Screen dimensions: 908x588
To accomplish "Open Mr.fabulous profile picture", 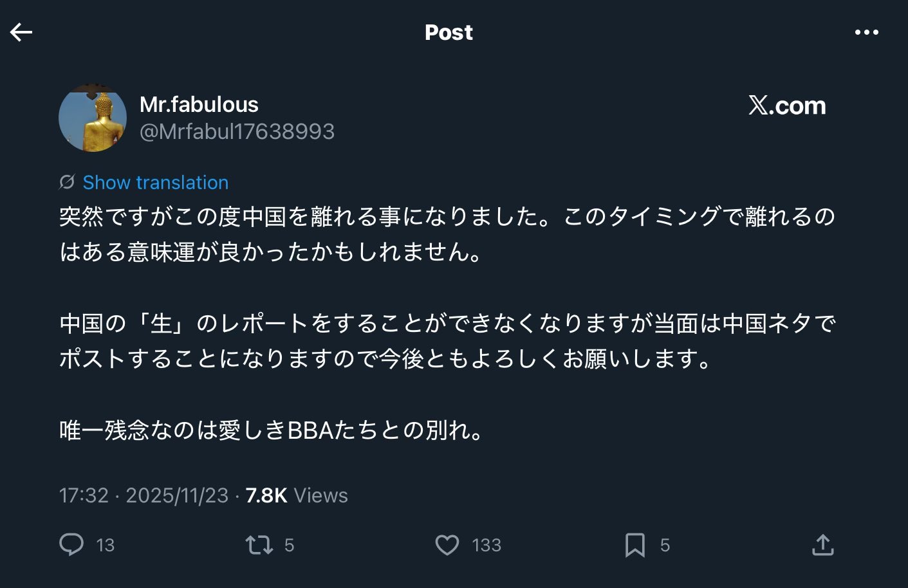I will tap(93, 118).
